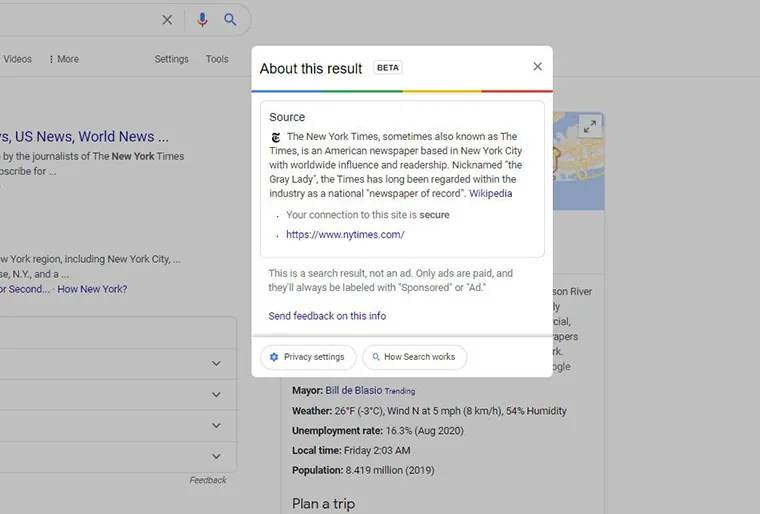The height and width of the screenshot is (514, 760).
Task: Click the Source heading in dialog
Action: point(287,117)
